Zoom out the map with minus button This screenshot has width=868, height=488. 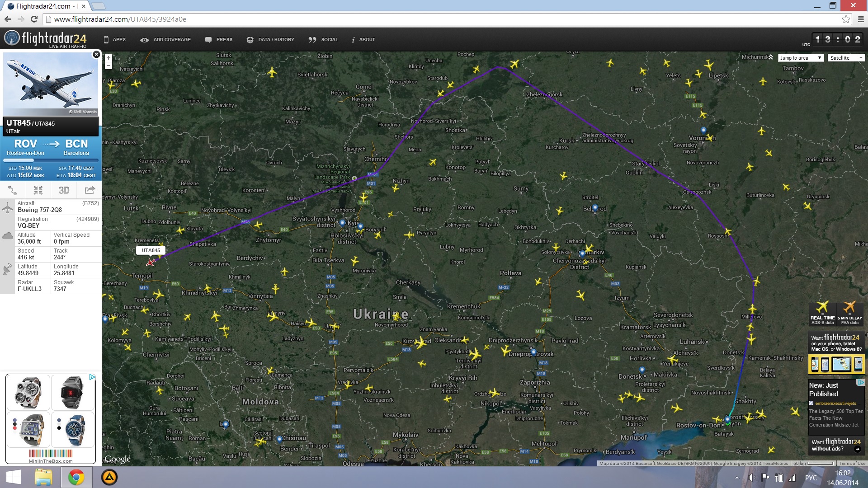pyautogui.click(x=108, y=66)
